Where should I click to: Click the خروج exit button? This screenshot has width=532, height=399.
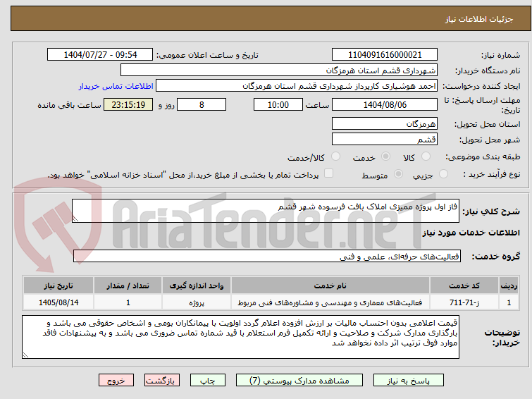116,381
